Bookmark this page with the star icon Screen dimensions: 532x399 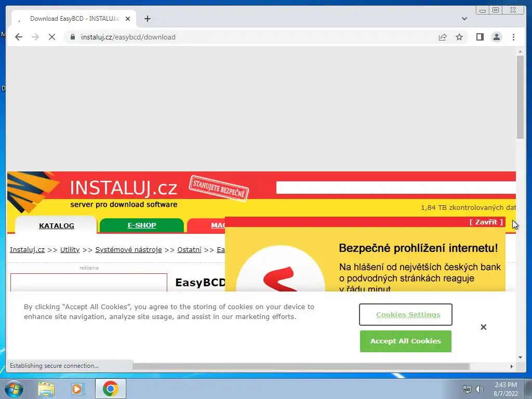(x=459, y=37)
